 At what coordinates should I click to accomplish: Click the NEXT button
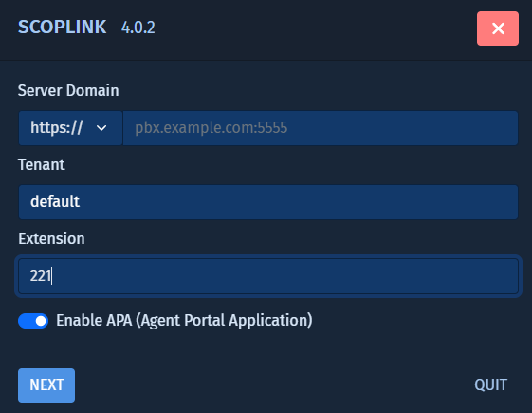click(46, 385)
